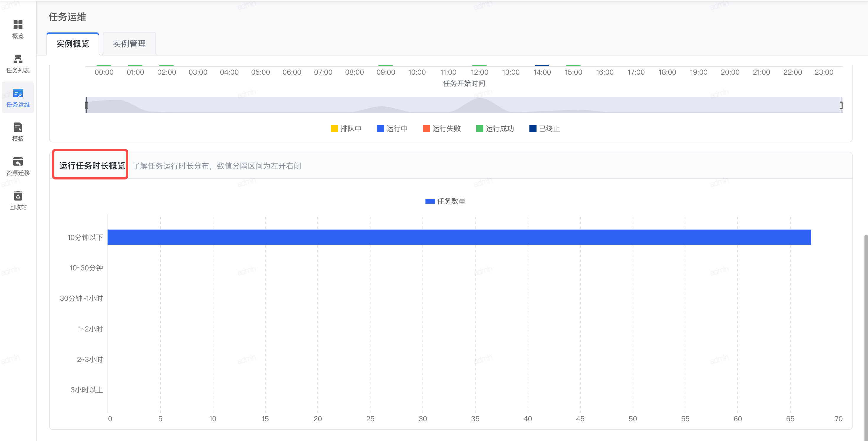Image resolution: width=868 pixels, height=441 pixels.
Task: Click the 10~30分钟 axis label
Action: pos(86,268)
